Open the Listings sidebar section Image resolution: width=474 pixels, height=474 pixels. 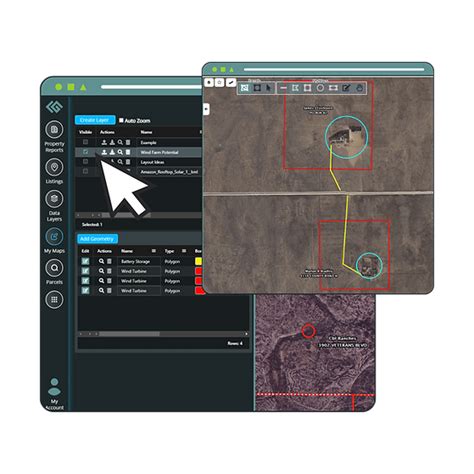(54, 167)
